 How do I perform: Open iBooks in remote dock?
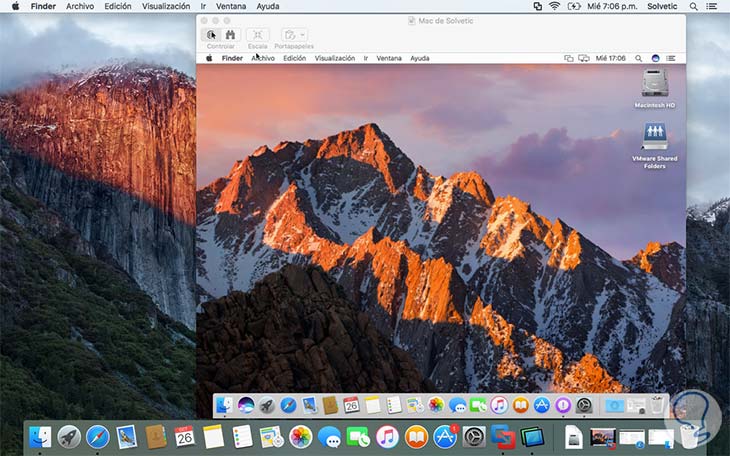520,405
